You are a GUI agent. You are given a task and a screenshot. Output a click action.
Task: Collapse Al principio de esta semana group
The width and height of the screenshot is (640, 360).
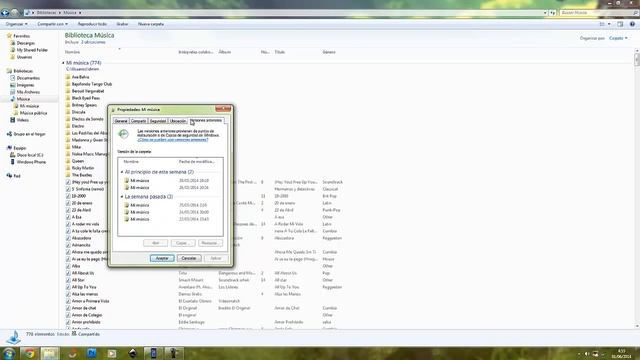[x=122, y=172]
